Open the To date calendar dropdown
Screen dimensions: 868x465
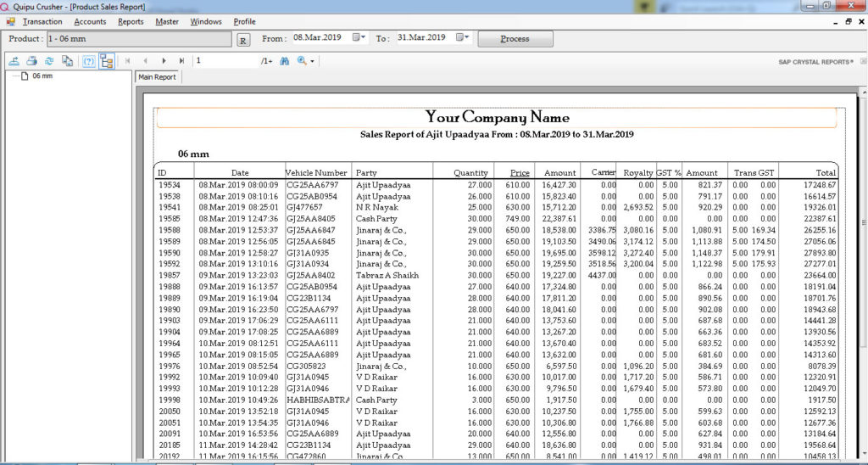click(463, 38)
